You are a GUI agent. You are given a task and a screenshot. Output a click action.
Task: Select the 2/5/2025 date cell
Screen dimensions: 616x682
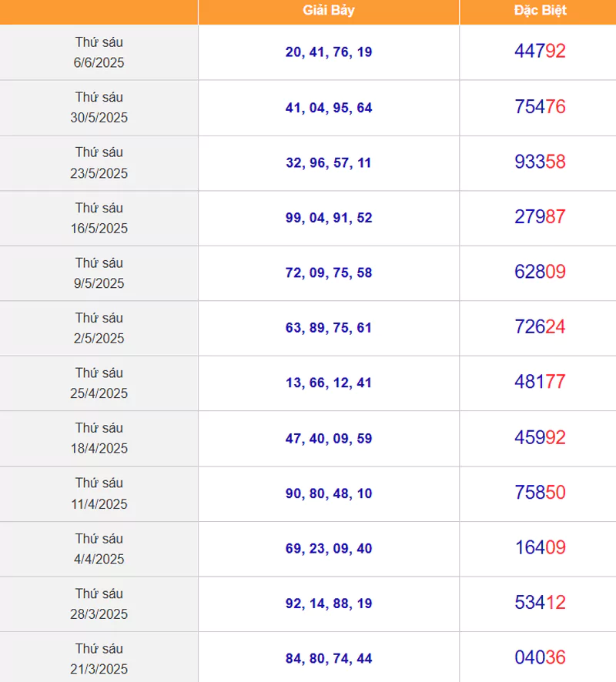pyautogui.click(x=99, y=328)
